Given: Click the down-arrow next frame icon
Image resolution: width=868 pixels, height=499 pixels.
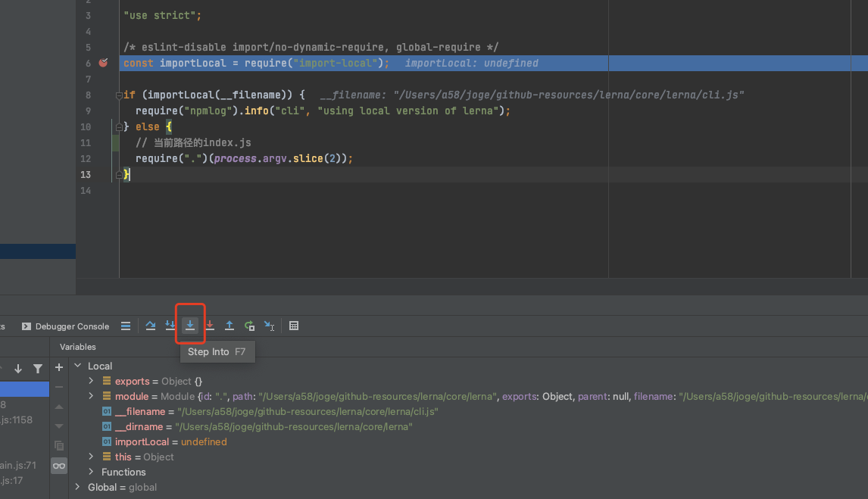Looking at the screenshot, I should coord(17,369).
